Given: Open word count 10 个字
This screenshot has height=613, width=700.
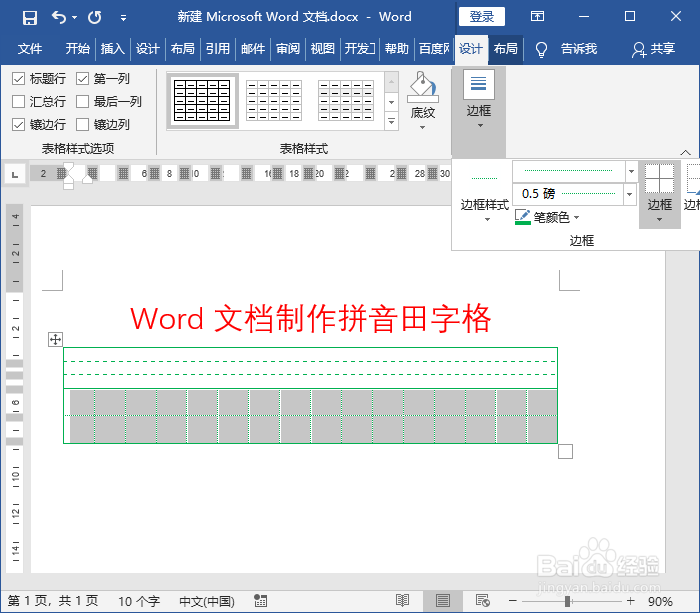Looking at the screenshot, I should click(139, 601).
